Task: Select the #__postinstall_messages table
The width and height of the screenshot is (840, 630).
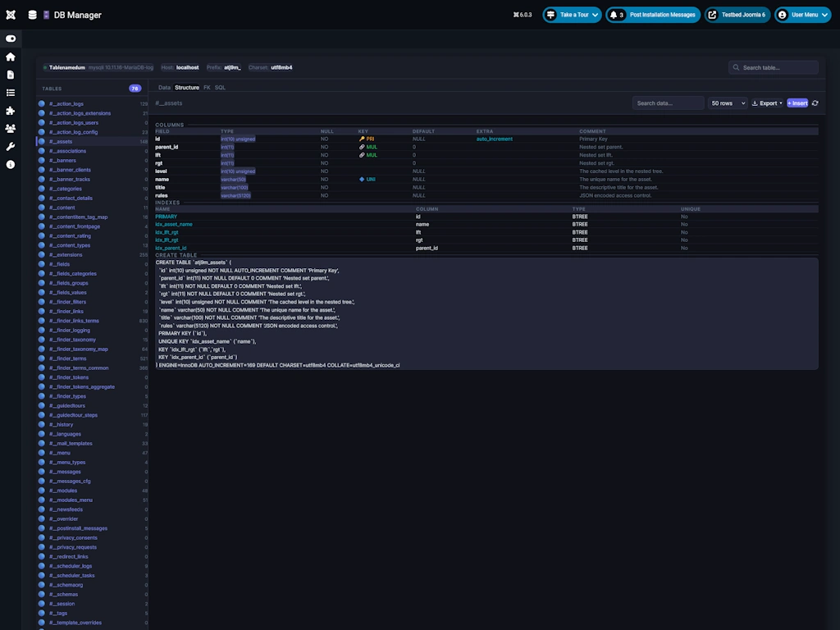Action: coord(92,528)
